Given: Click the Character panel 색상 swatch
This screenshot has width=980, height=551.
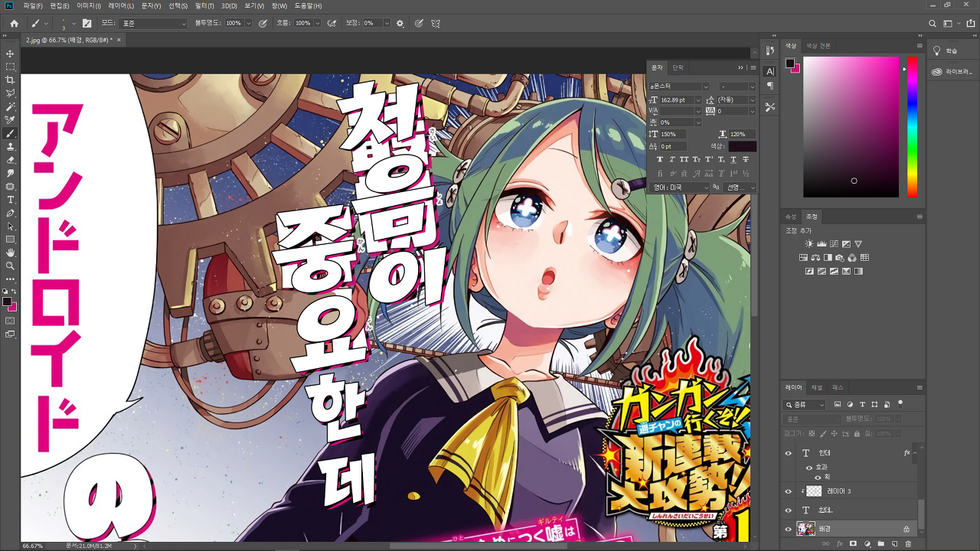Looking at the screenshot, I should 742,146.
